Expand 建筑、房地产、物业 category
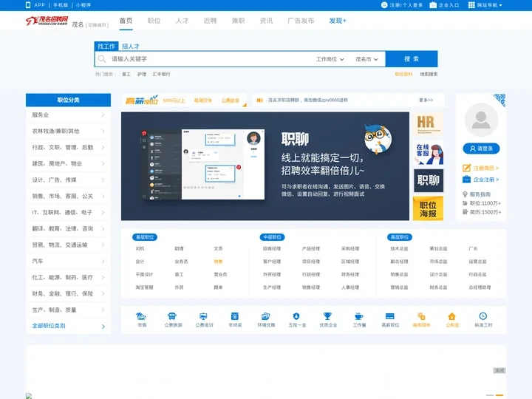Screen dimensions: 532x399 tap(68, 164)
